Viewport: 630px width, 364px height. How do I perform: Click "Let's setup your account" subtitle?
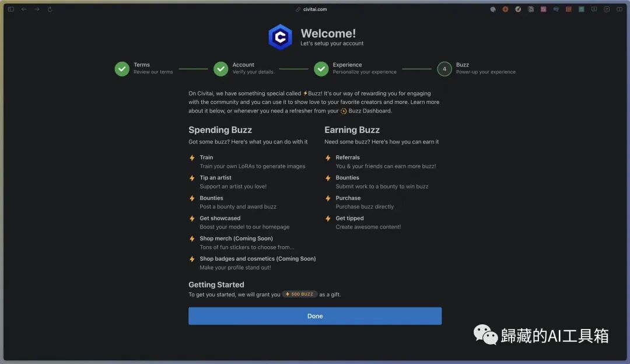click(x=332, y=43)
